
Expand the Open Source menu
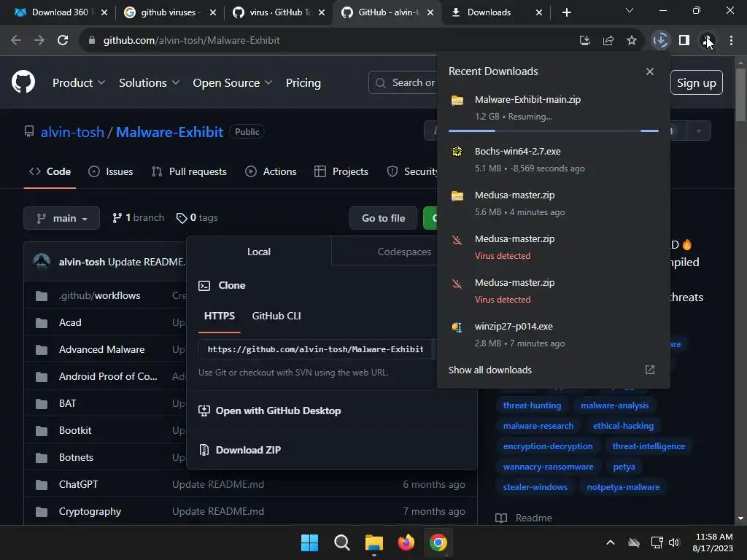pos(233,83)
